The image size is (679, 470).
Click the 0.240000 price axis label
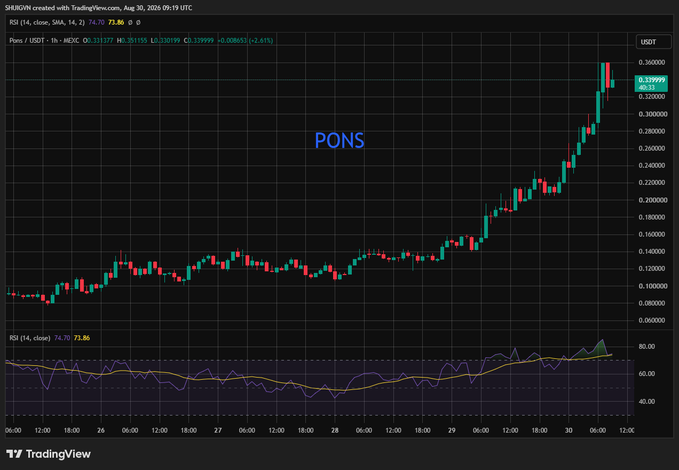[652, 165]
